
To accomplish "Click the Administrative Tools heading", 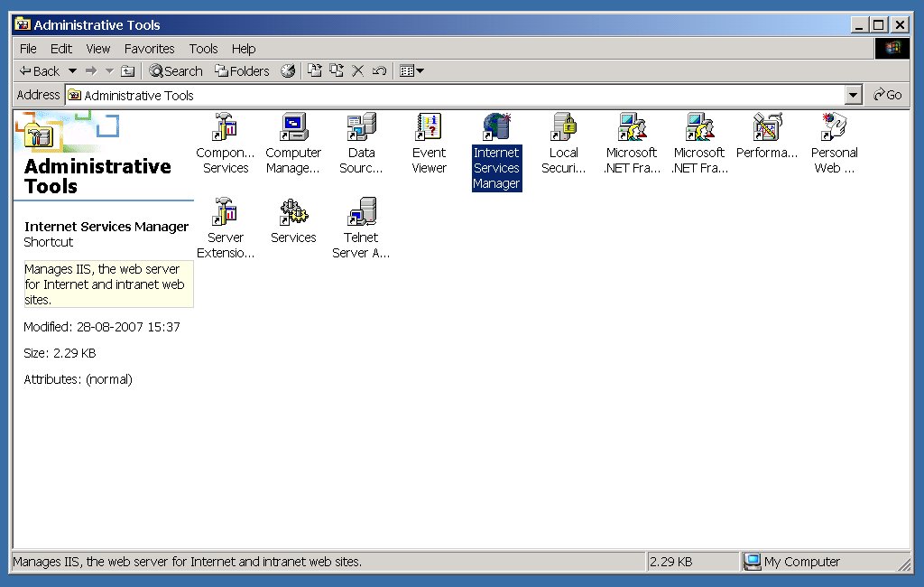I will (x=97, y=176).
